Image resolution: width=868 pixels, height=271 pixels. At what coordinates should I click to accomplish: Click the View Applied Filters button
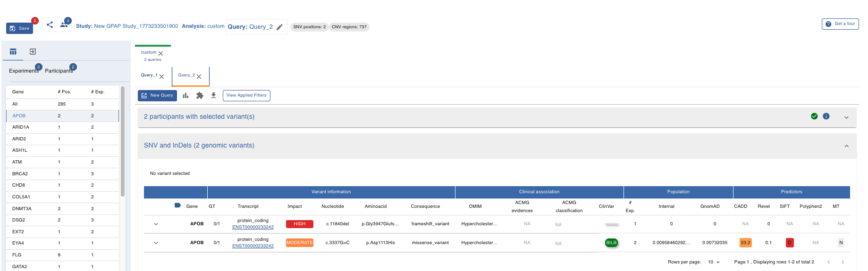tap(246, 95)
